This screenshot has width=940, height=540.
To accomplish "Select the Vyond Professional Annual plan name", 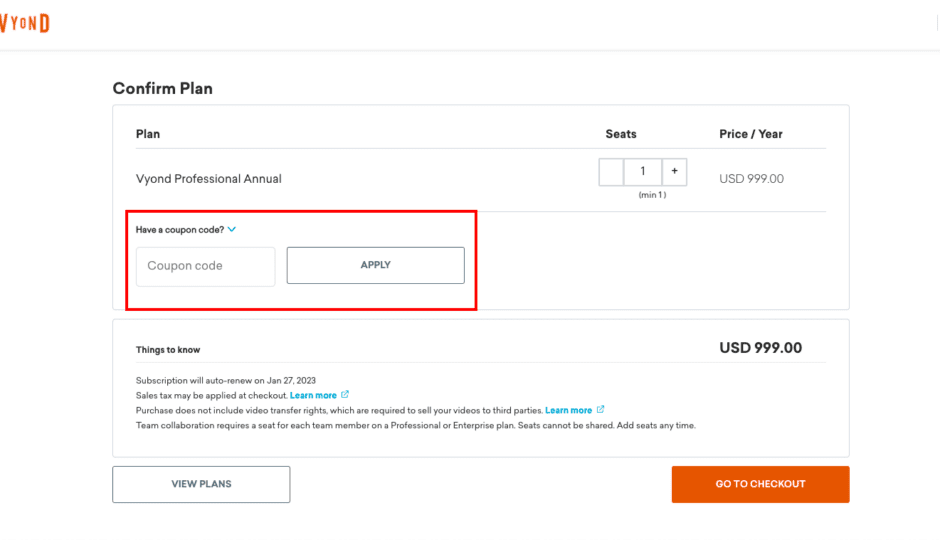I will pos(209,179).
